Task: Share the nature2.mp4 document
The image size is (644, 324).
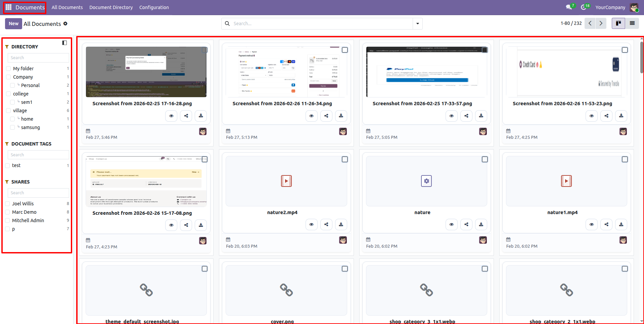Action: tap(326, 224)
